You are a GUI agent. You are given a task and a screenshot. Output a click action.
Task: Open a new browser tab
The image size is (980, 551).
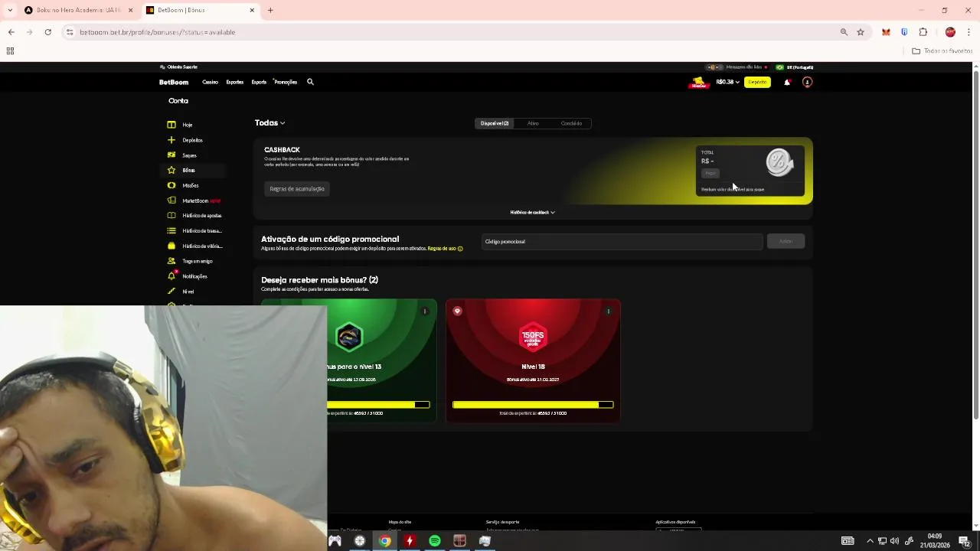tap(270, 10)
